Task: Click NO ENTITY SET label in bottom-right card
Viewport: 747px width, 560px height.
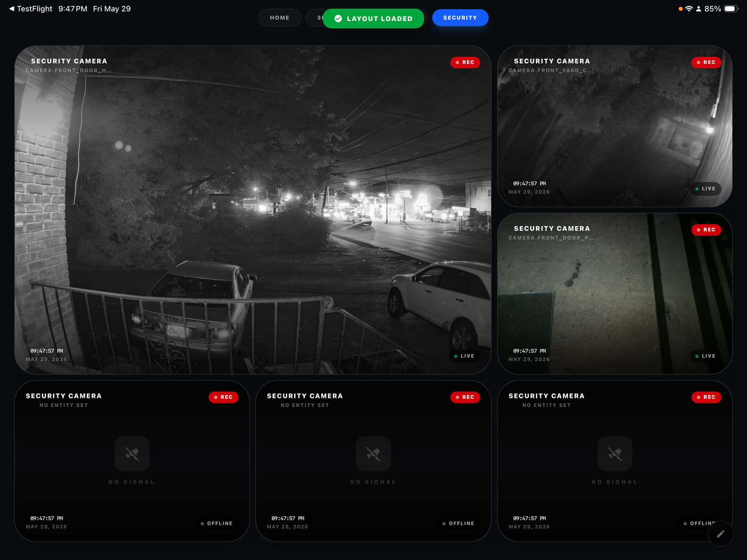Action: tap(546, 405)
